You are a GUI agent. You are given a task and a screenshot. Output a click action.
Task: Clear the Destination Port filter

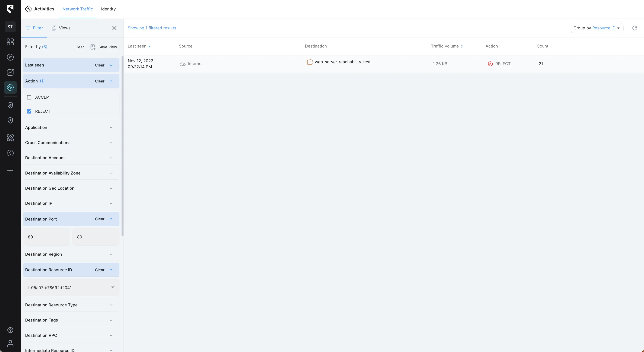click(100, 219)
